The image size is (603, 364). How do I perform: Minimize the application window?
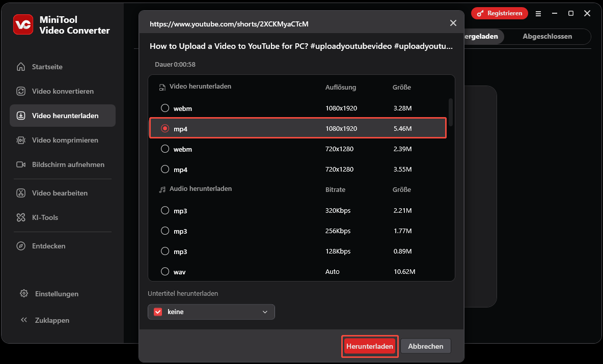pyautogui.click(x=554, y=13)
